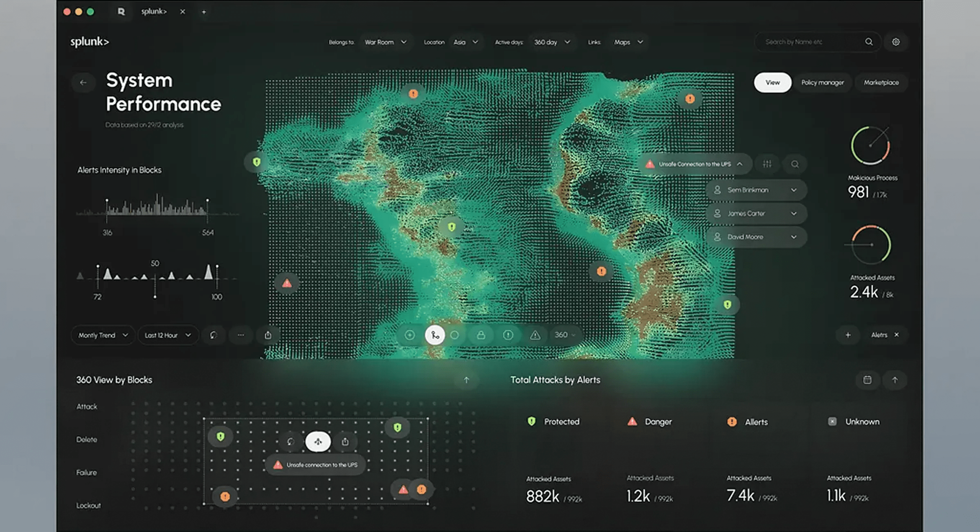
Task: Toggle the Danger filter in the alerts legend
Action: (650, 422)
